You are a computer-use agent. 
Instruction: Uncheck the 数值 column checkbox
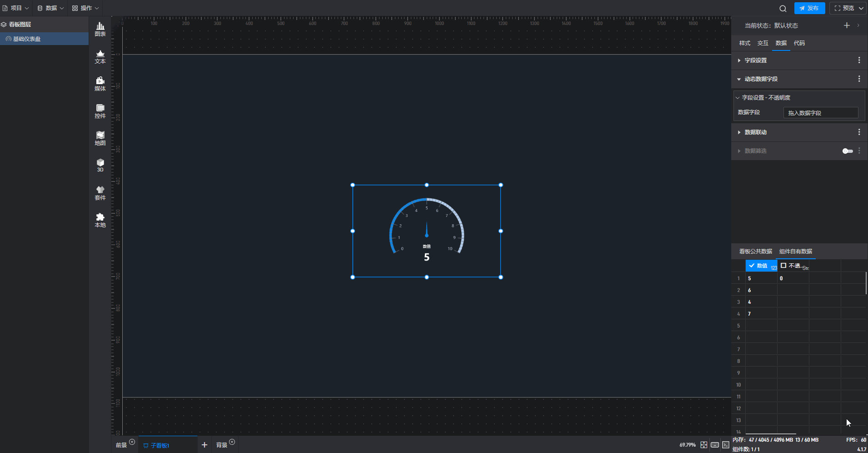click(x=752, y=266)
